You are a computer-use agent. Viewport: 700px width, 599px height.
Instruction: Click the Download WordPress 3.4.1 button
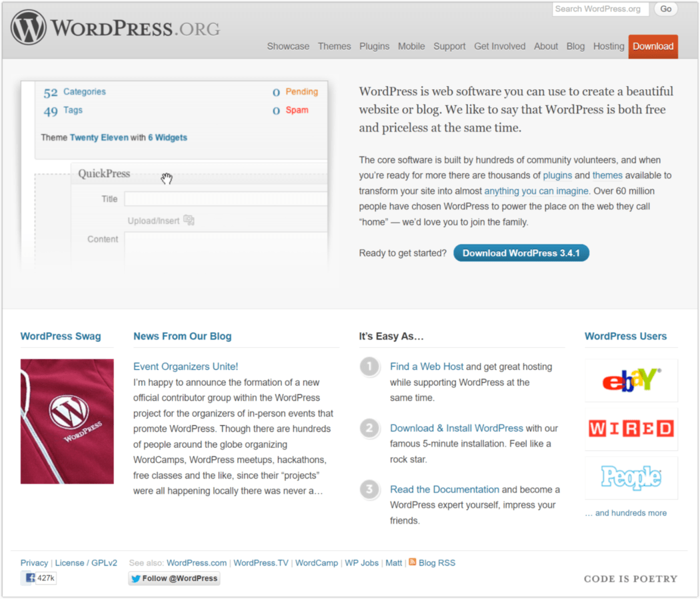tap(521, 253)
